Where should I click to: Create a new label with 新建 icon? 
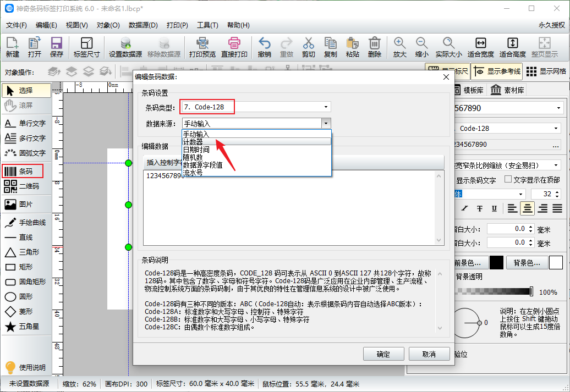pyautogui.click(x=12, y=47)
